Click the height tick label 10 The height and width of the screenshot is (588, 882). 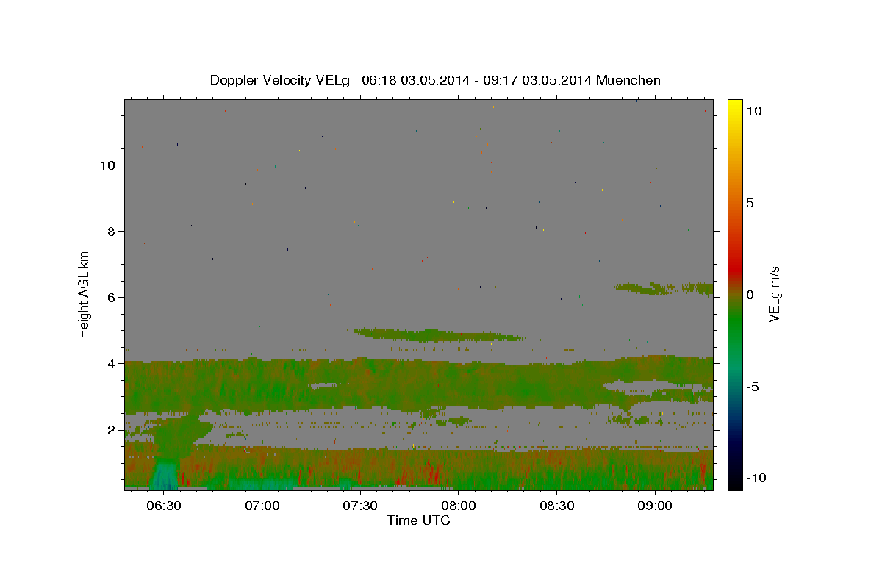coord(107,165)
